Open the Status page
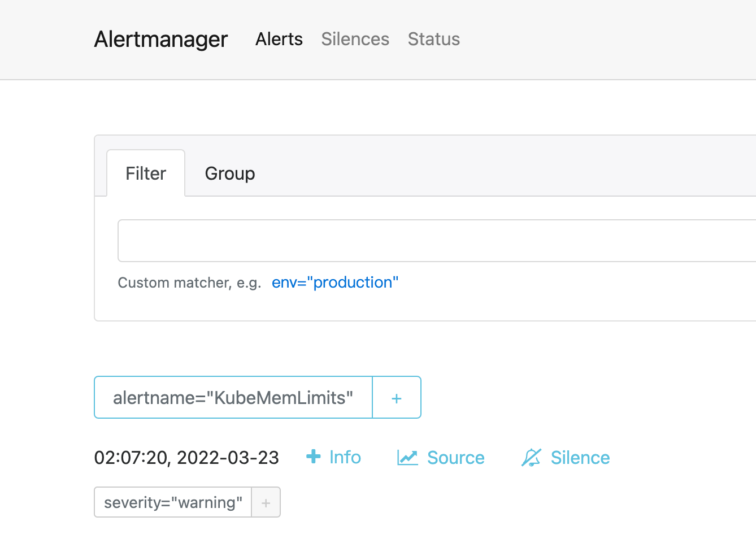 pos(433,39)
